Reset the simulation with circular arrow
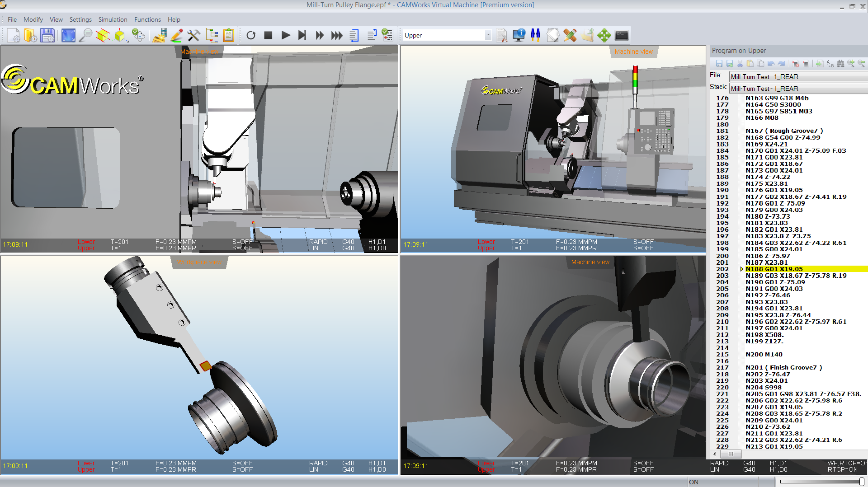 (251, 35)
